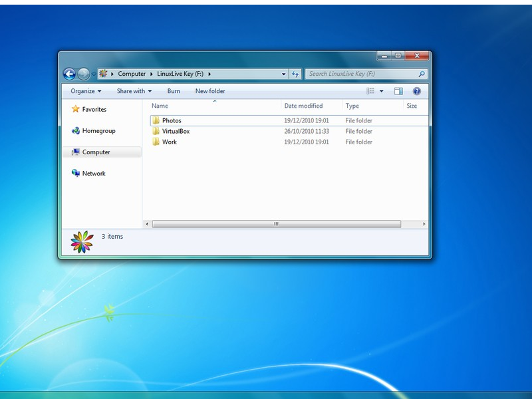Click the Burn toolbar button
Viewport: 532px width, 399px height.
click(174, 91)
